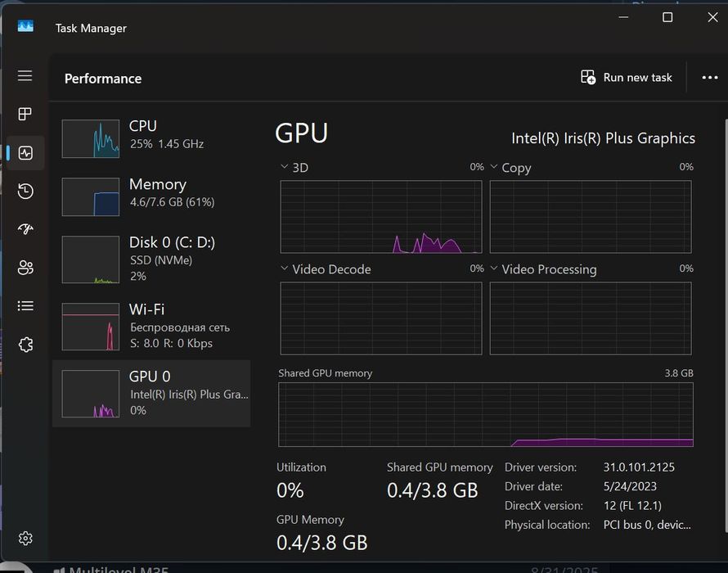
Task: Expand the 3D graph dropdown
Action: (285, 167)
